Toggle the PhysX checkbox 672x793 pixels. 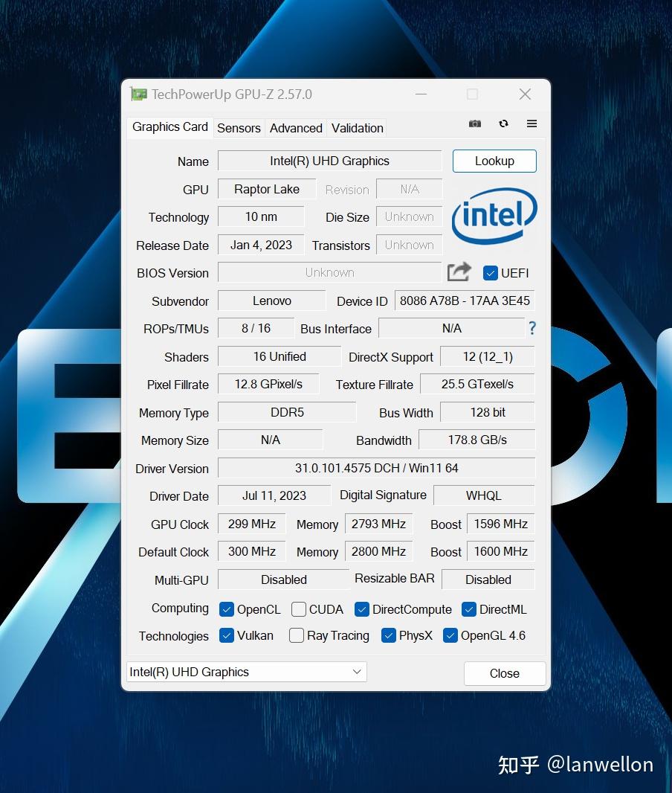pyautogui.click(x=389, y=635)
